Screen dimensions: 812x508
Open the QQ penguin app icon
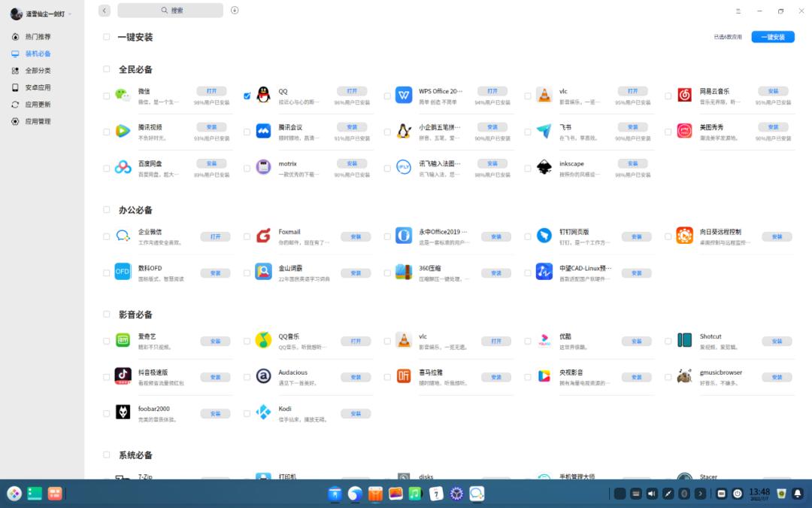(x=263, y=95)
